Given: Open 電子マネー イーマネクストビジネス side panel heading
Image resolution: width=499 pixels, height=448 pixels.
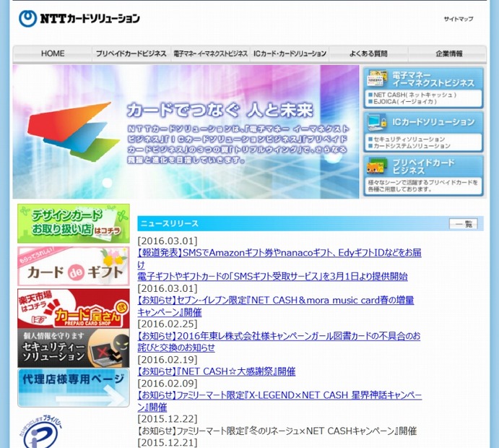Looking at the screenshot, I should pyautogui.click(x=433, y=79).
